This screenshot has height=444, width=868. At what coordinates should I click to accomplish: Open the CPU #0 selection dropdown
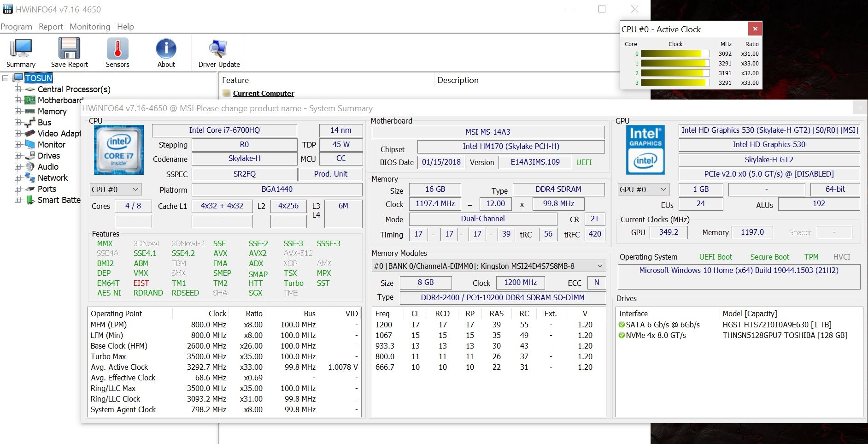pyautogui.click(x=116, y=189)
